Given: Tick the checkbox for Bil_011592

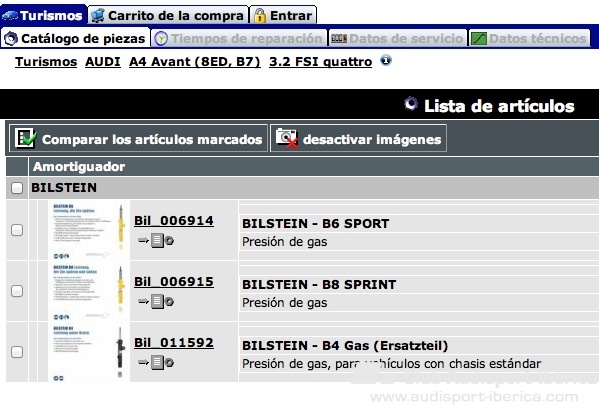Looking at the screenshot, I should 17,352.
